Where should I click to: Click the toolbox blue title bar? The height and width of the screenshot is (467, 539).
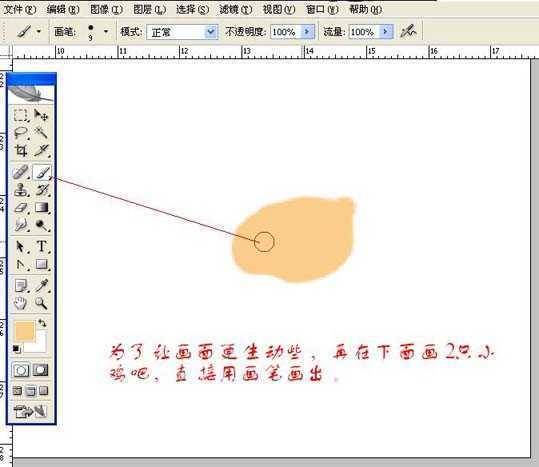coord(32,79)
